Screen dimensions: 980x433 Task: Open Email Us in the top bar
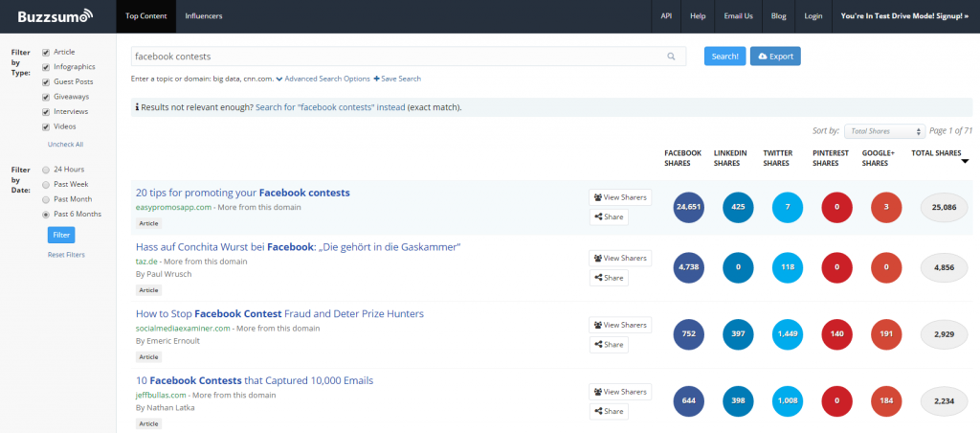[738, 16]
